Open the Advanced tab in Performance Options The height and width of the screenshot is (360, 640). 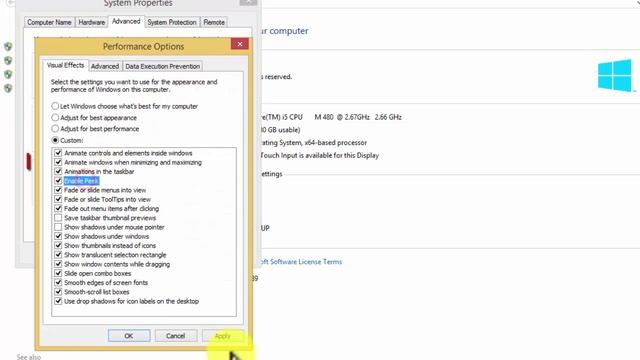[105, 66]
